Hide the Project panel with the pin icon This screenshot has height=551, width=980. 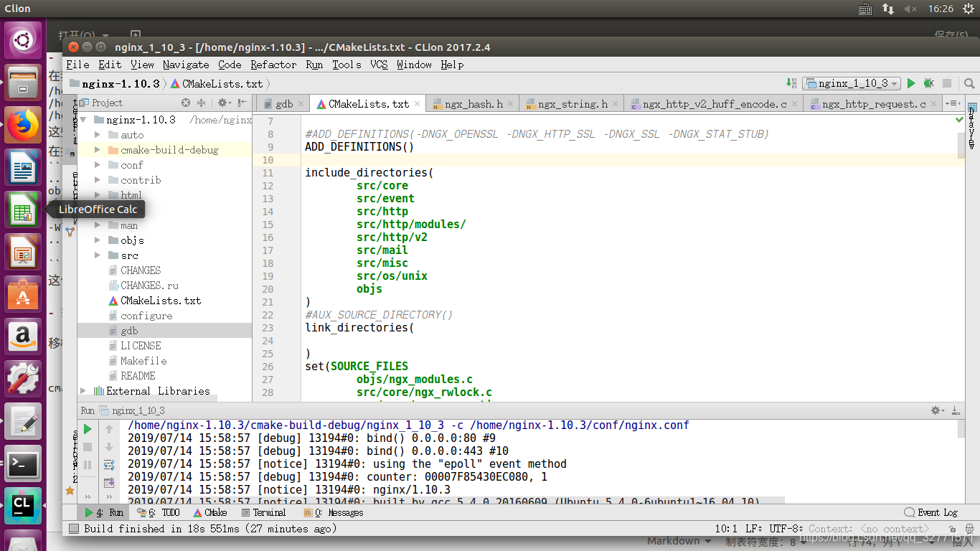coord(242,103)
